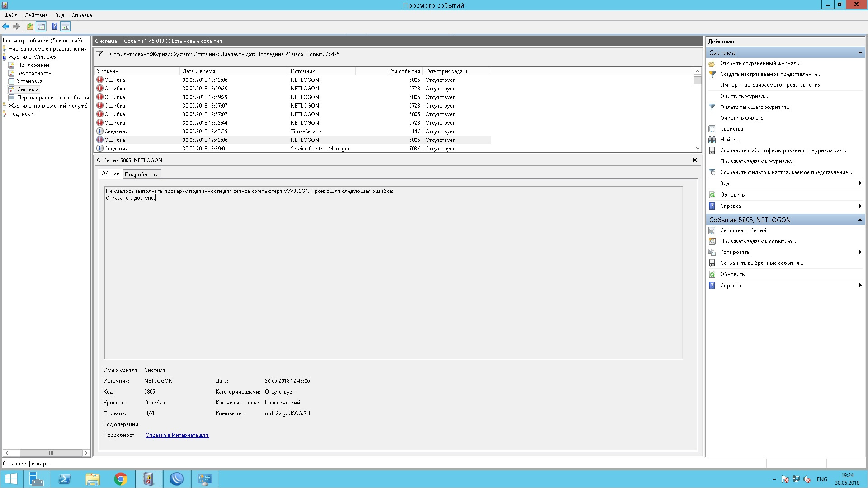Viewport: 868px width, 488px height.
Task: Select the Service Control Manager event 7036 row
Action: pos(292,149)
